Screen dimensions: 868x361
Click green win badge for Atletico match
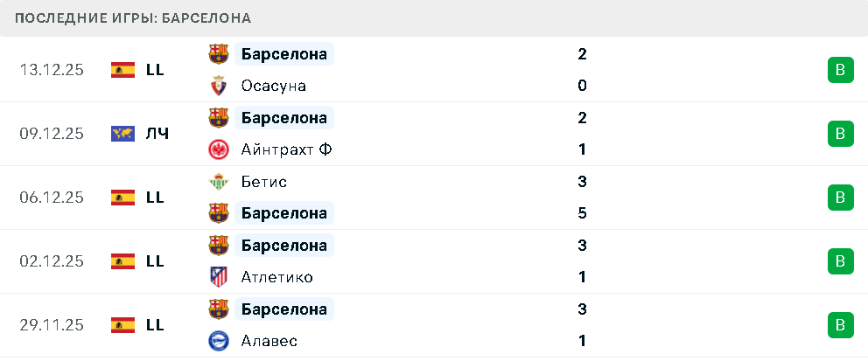(840, 261)
